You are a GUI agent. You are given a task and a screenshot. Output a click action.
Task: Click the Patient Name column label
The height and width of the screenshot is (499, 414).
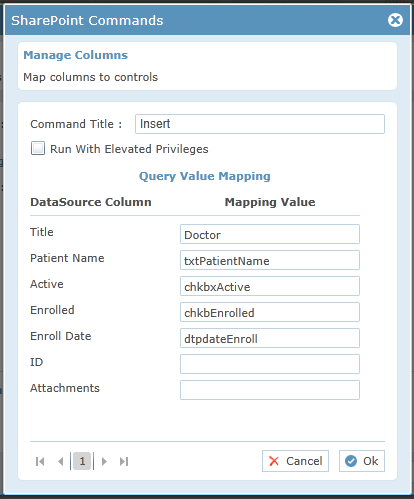tap(67, 258)
